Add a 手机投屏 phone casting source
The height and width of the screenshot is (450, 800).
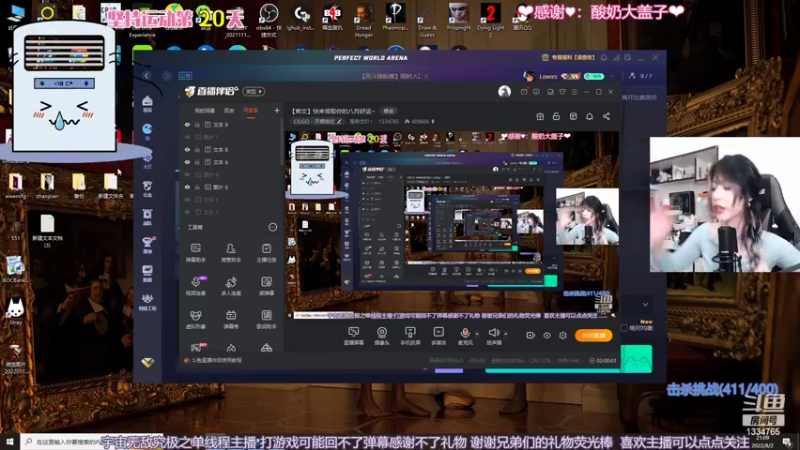pos(410,336)
